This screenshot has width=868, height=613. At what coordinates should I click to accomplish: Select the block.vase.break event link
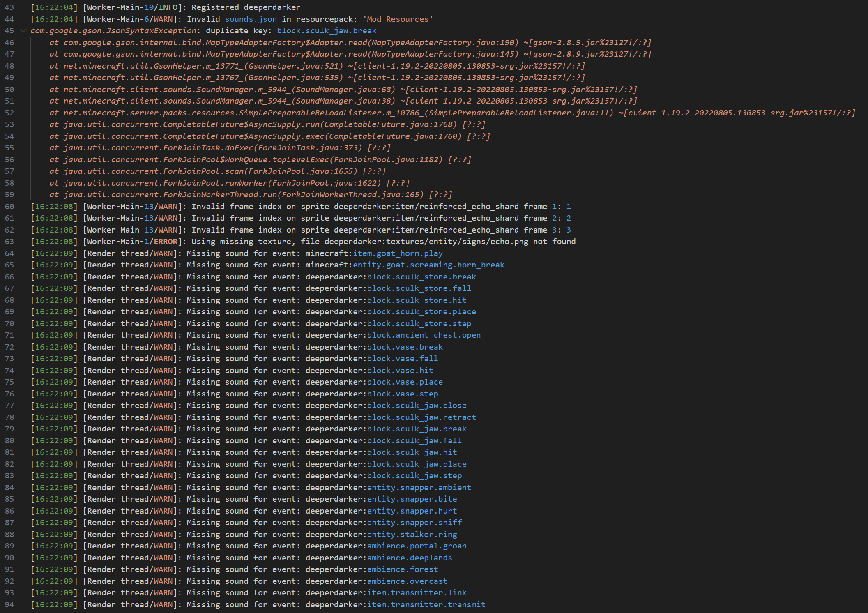pyautogui.click(x=405, y=347)
